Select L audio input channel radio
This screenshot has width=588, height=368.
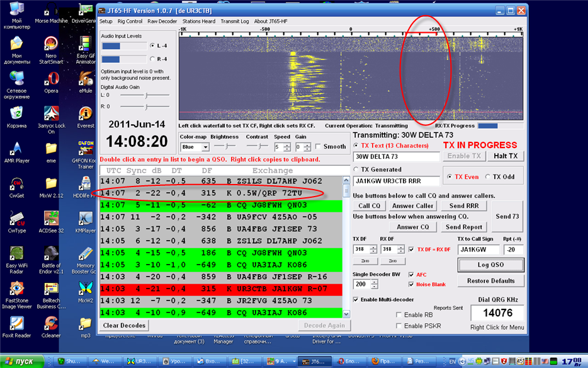pyautogui.click(x=152, y=45)
